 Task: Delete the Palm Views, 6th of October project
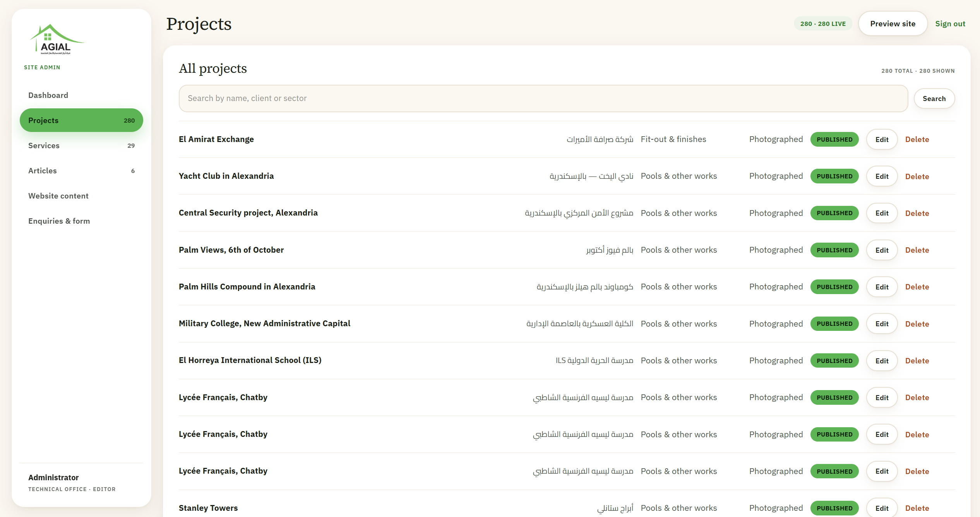click(917, 250)
